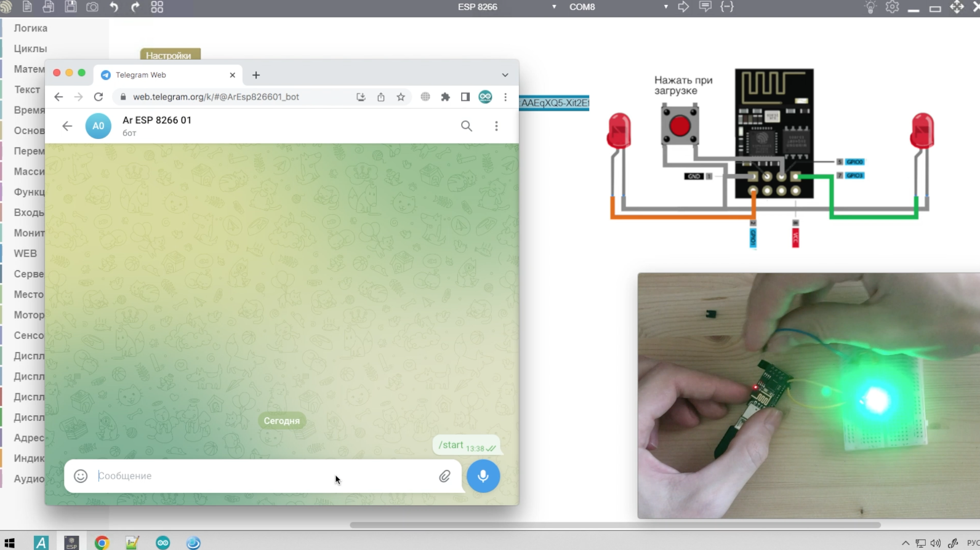
Task: Click the move arrows icon in top toolbar
Action: pos(957,7)
